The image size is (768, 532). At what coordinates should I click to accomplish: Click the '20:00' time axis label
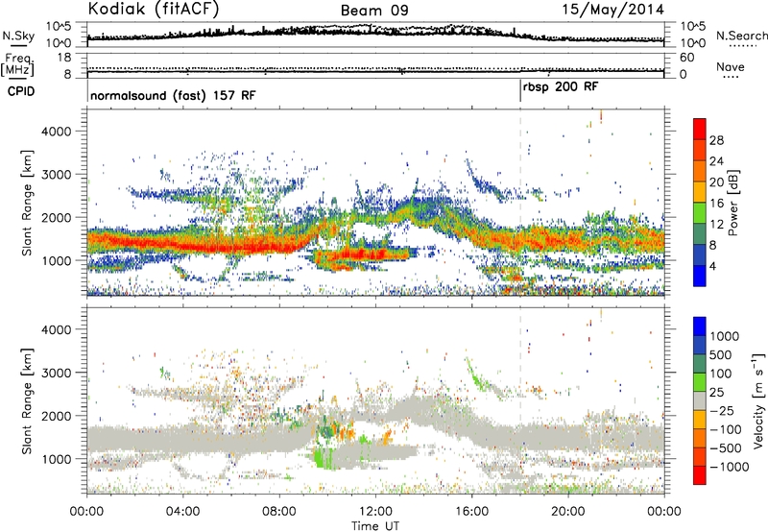(x=567, y=512)
